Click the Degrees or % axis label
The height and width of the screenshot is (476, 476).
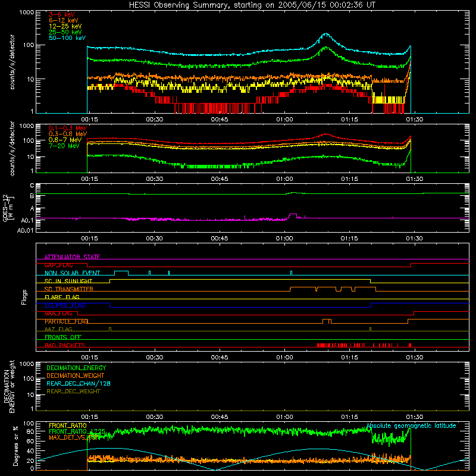pyautogui.click(x=15, y=446)
